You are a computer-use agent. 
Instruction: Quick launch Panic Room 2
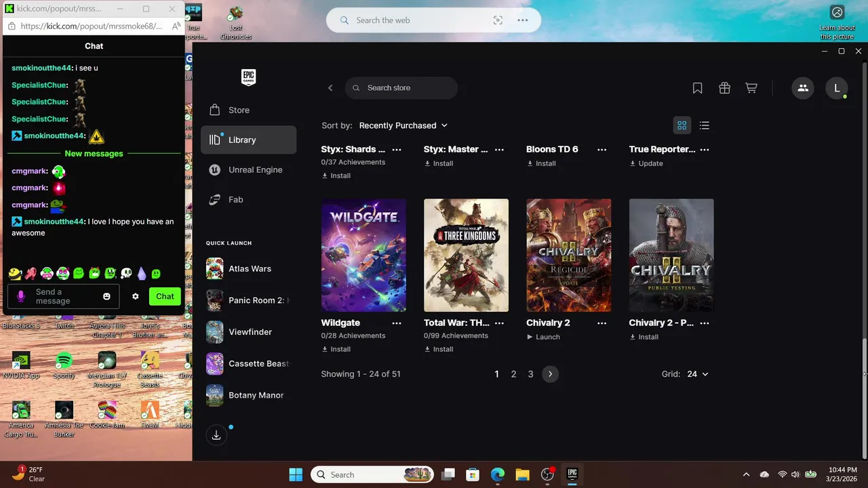[248, 300]
